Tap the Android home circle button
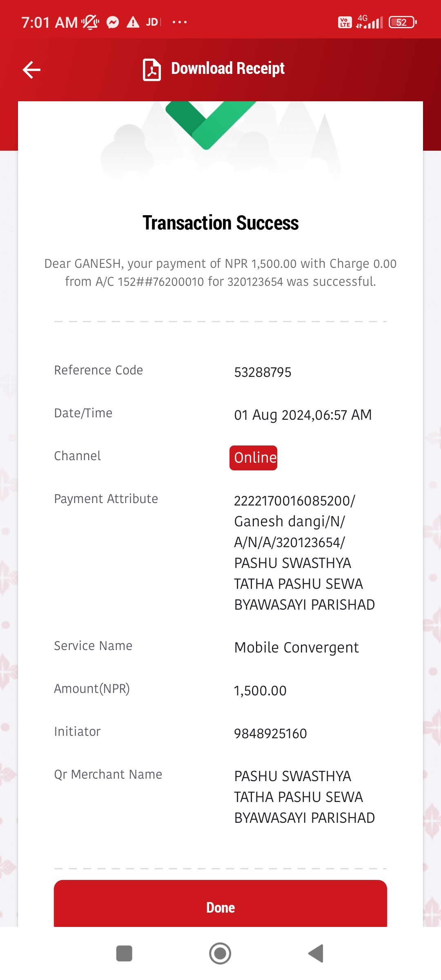 [220, 953]
